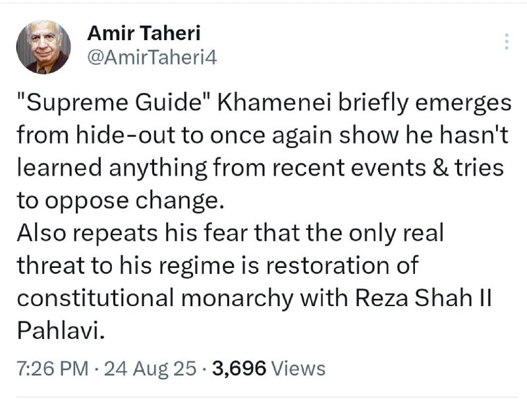This screenshot has height=420, width=527.
Task: Click the 24 Aug 25 date
Action: click(x=150, y=368)
